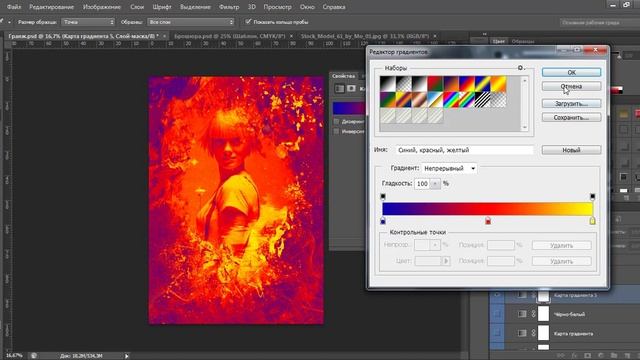This screenshot has height=360, width=640.
Task: Open gradient preview picker in Properties panel
Action: tap(349, 108)
